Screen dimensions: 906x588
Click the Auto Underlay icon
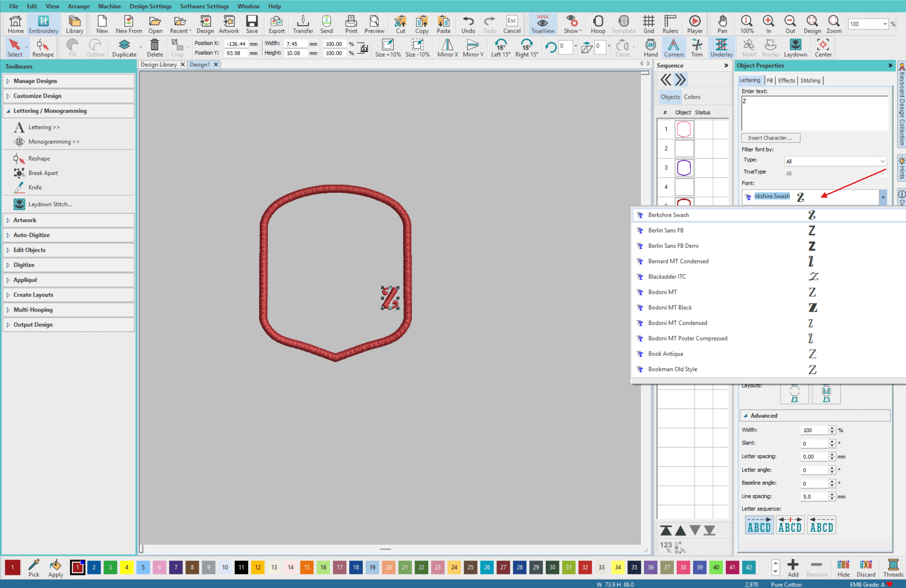click(x=721, y=48)
